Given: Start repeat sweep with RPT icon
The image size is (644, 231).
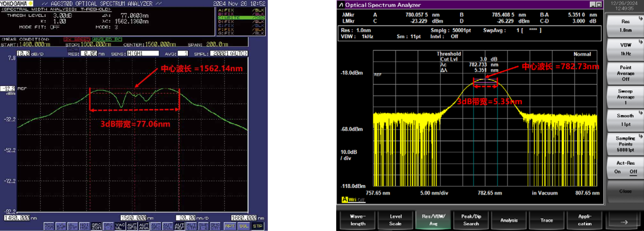Looking at the screenshot, I should (230, 226).
